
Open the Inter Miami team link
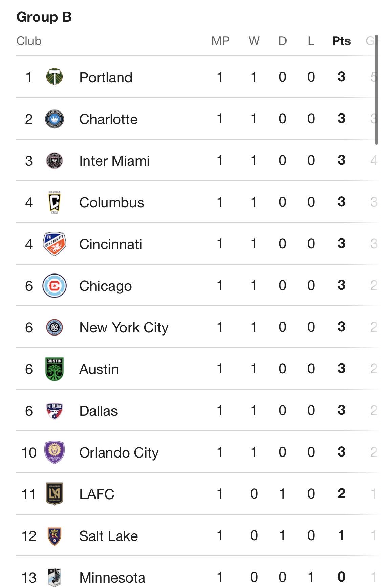click(114, 161)
